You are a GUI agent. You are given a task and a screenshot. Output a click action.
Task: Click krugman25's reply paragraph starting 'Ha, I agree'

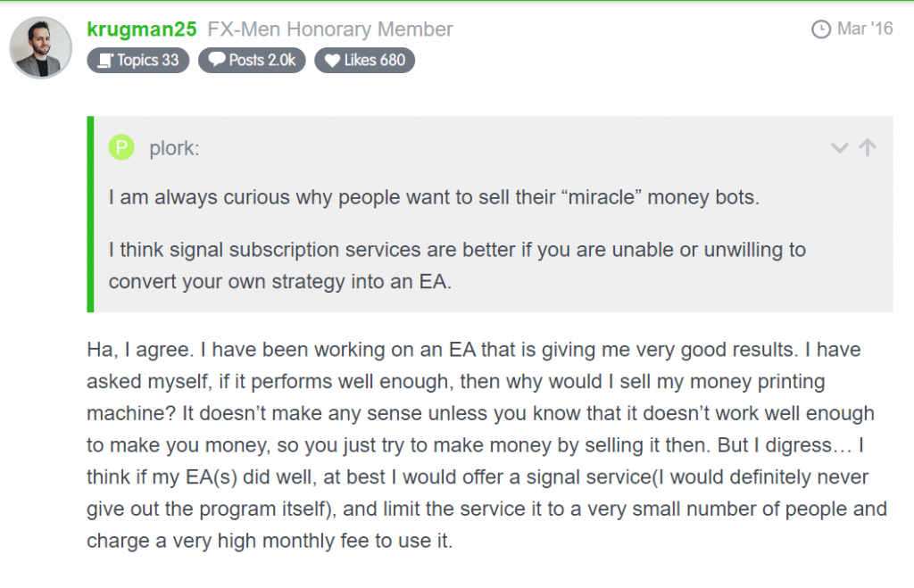click(x=486, y=445)
